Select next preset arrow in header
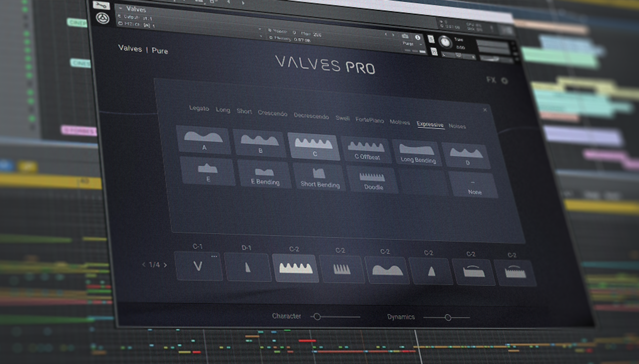Image resolution: width=639 pixels, height=364 pixels. 393,35
